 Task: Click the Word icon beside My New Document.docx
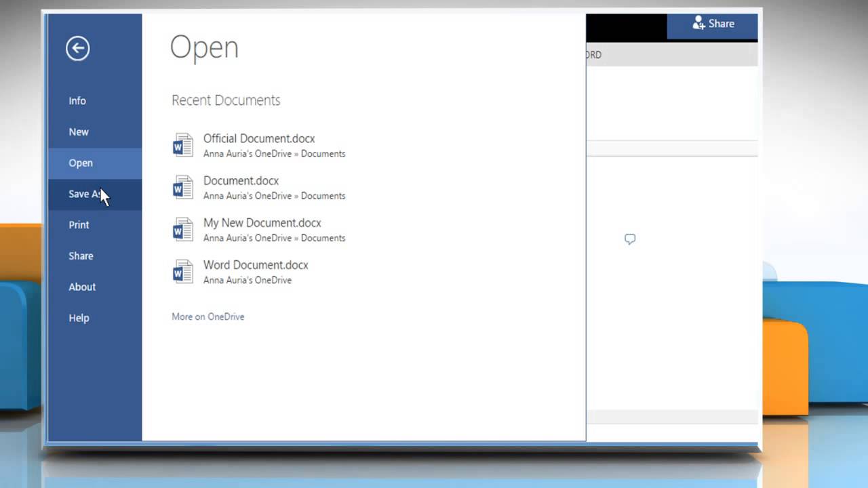pyautogui.click(x=183, y=229)
